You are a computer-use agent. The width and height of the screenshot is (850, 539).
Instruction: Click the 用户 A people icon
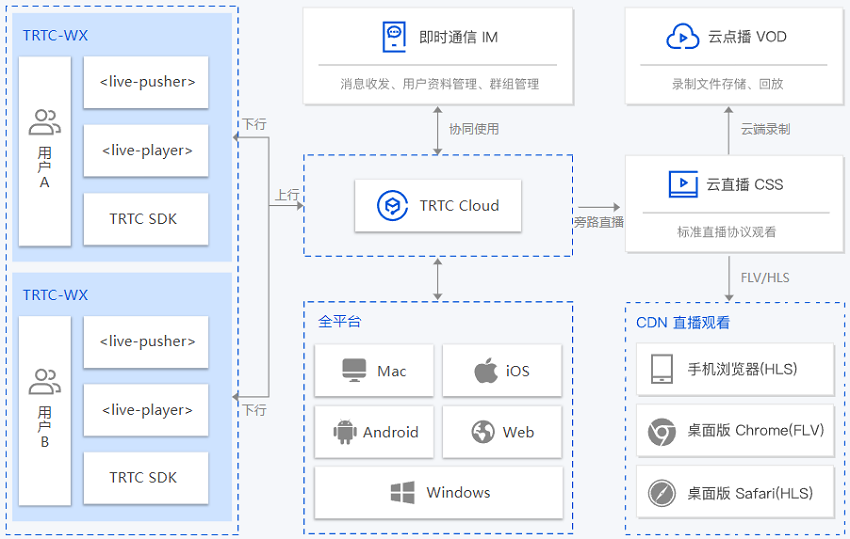click(x=44, y=122)
